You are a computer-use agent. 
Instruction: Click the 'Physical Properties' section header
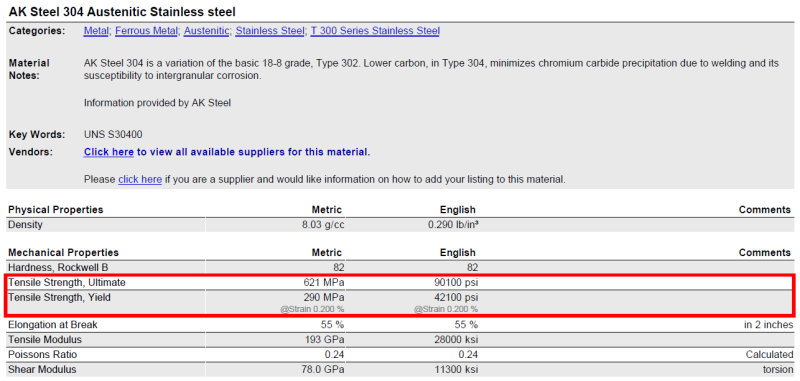click(x=56, y=210)
